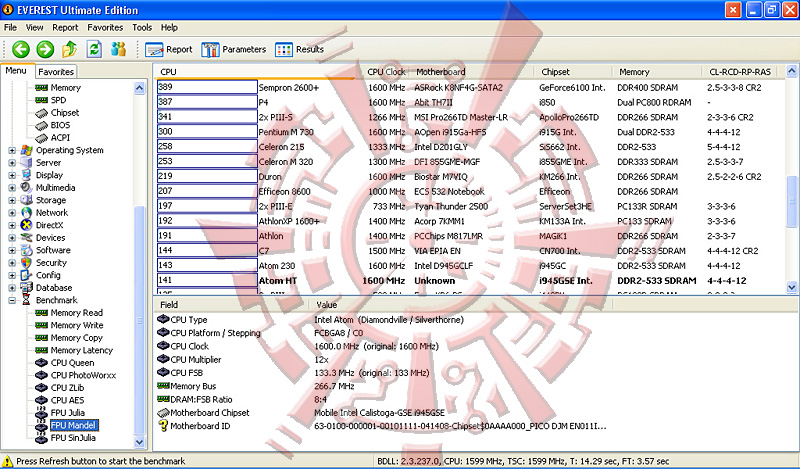Select the Sempron 2600+ result row
This screenshot has width=800, height=469.
469,88
